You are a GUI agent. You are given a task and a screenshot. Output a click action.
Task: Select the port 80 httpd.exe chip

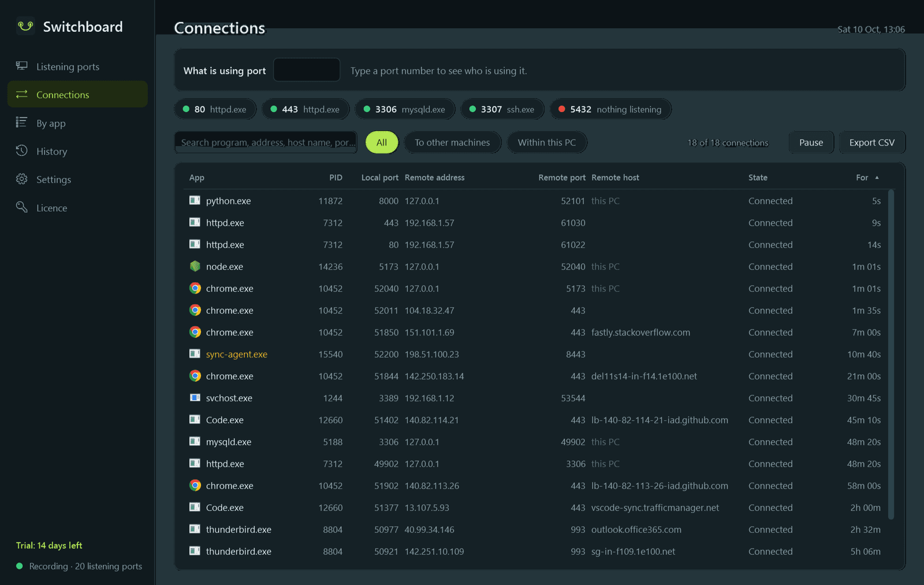click(215, 109)
